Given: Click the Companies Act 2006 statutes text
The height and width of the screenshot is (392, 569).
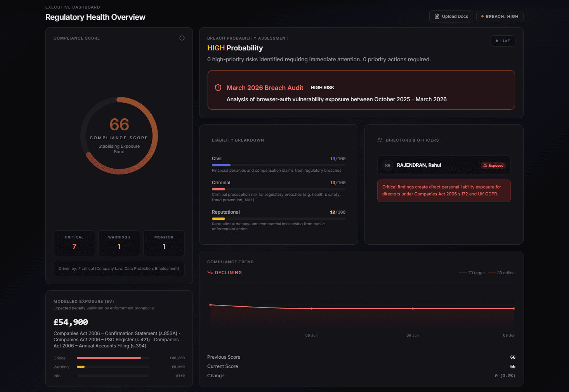Looking at the screenshot, I should [116, 340].
